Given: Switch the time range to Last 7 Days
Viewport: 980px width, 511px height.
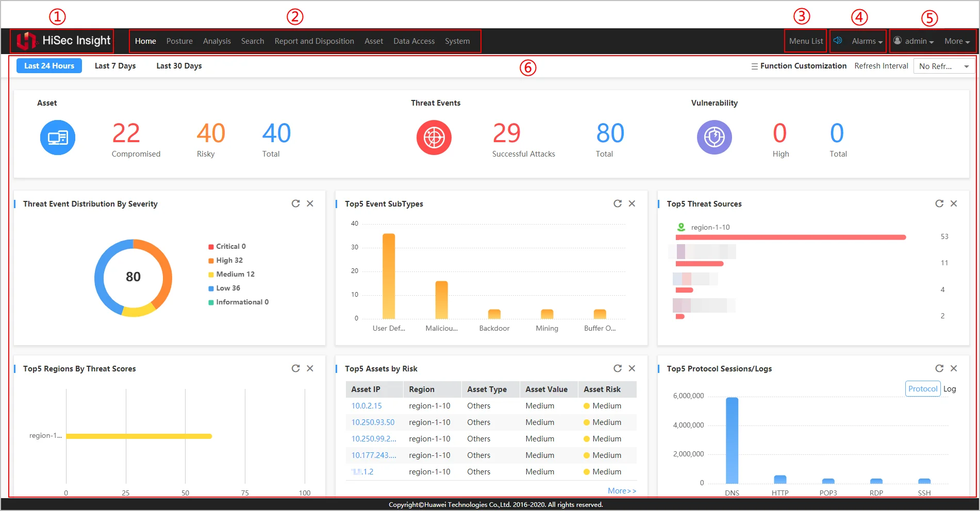Looking at the screenshot, I should [x=115, y=66].
